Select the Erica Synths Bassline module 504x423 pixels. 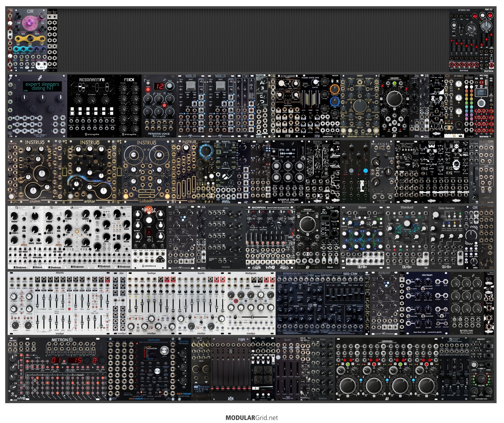point(466,303)
